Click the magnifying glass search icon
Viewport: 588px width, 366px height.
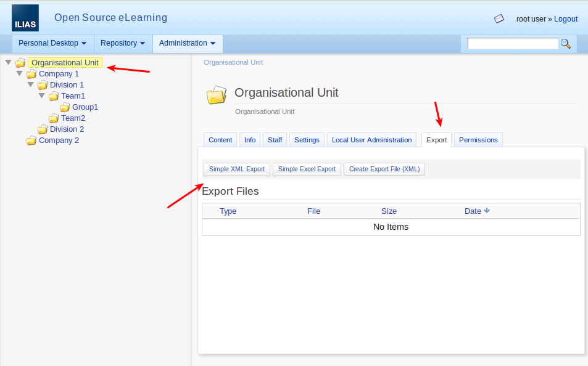tap(565, 44)
